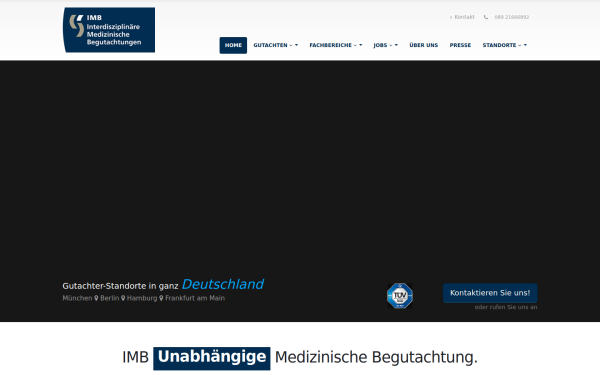Click 'Gutachter-Standorte in ganz' text

(120, 286)
